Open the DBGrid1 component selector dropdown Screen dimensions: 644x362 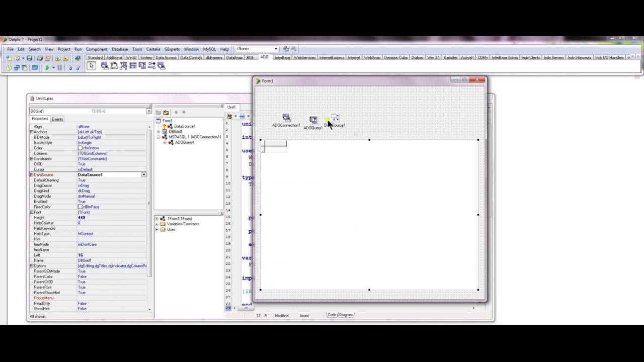coord(148,111)
